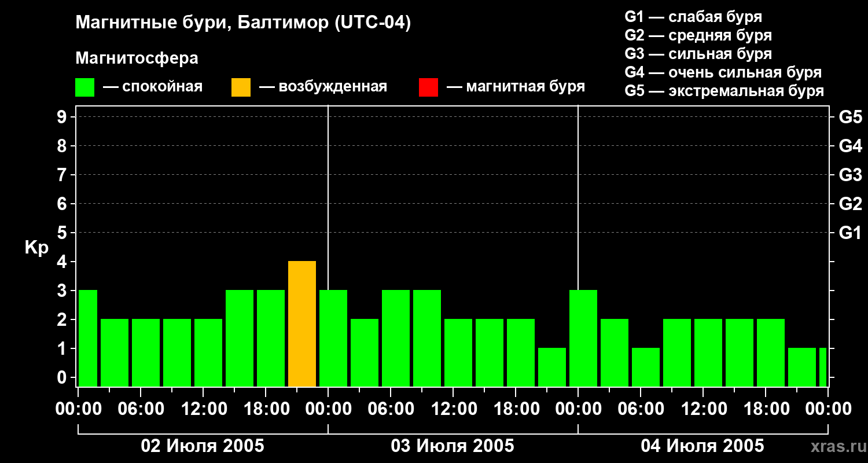Click the 'Kp' axis title
Screen dimensions: 868x463
pyautogui.click(x=36, y=248)
